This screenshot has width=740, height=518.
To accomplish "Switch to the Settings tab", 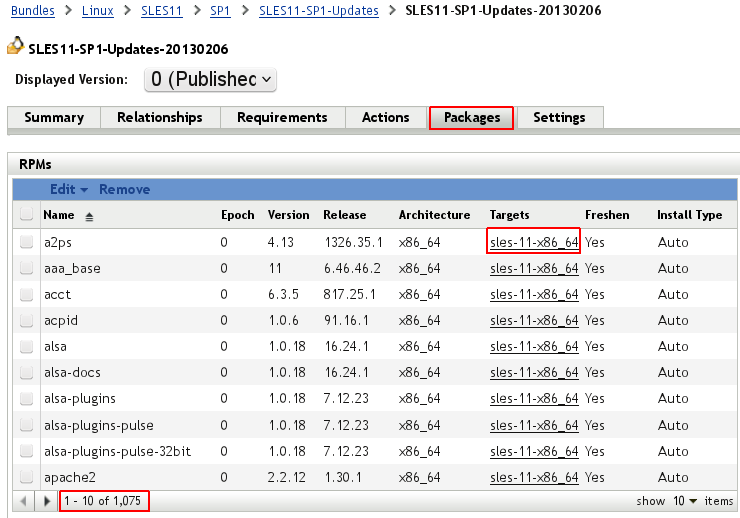I will pos(559,117).
